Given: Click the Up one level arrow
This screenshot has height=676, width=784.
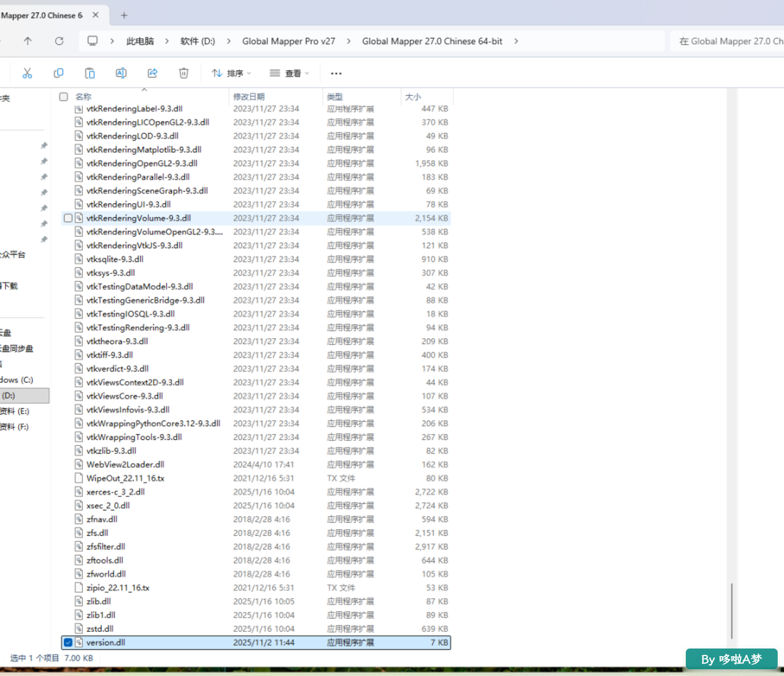Looking at the screenshot, I should click(28, 41).
